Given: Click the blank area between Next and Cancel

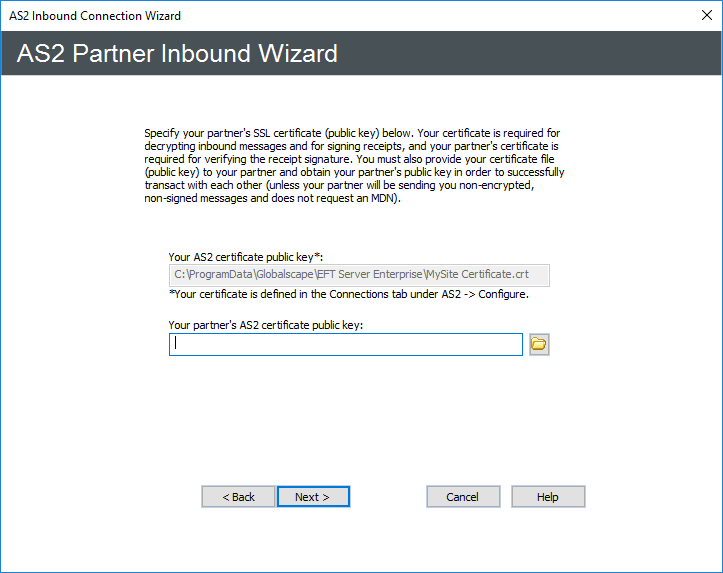Looking at the screenshot, I should click(388, 497).
